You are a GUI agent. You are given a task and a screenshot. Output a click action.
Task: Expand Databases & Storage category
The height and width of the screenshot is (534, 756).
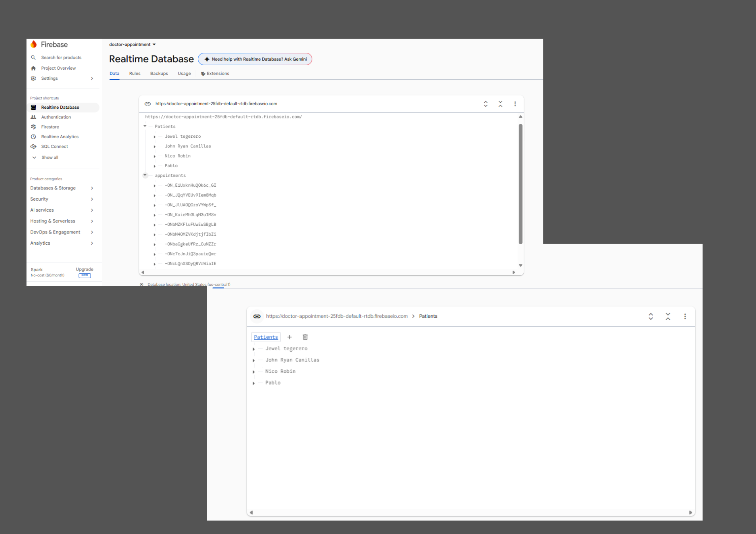(x=92, y=188)
